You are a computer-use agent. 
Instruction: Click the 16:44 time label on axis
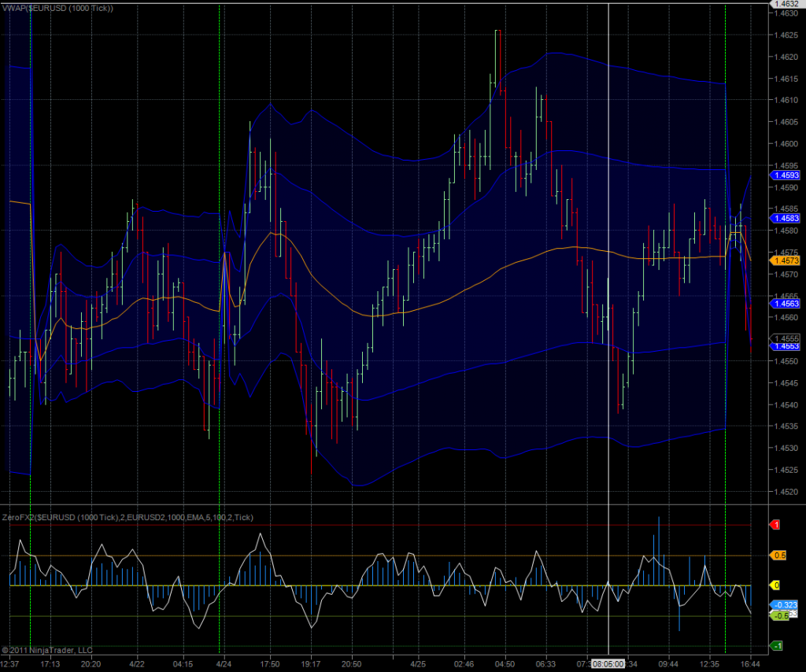click(x=751, y=664)
